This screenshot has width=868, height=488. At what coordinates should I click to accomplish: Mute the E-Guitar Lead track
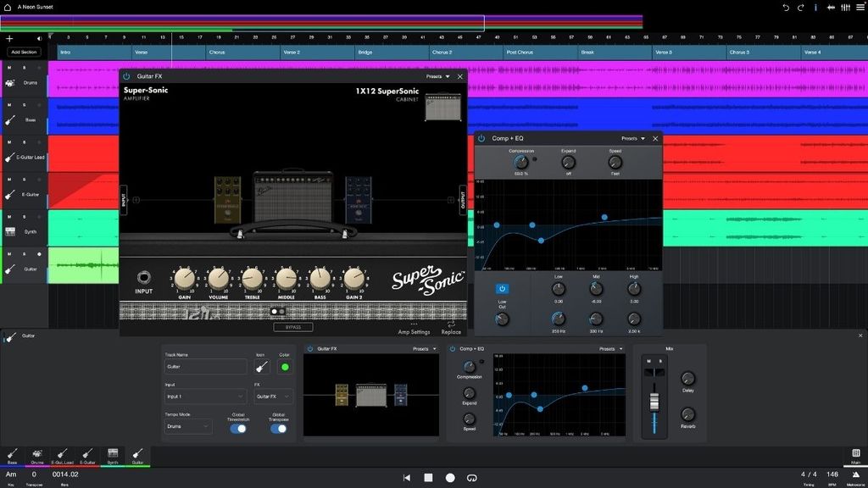pos(8,141)
